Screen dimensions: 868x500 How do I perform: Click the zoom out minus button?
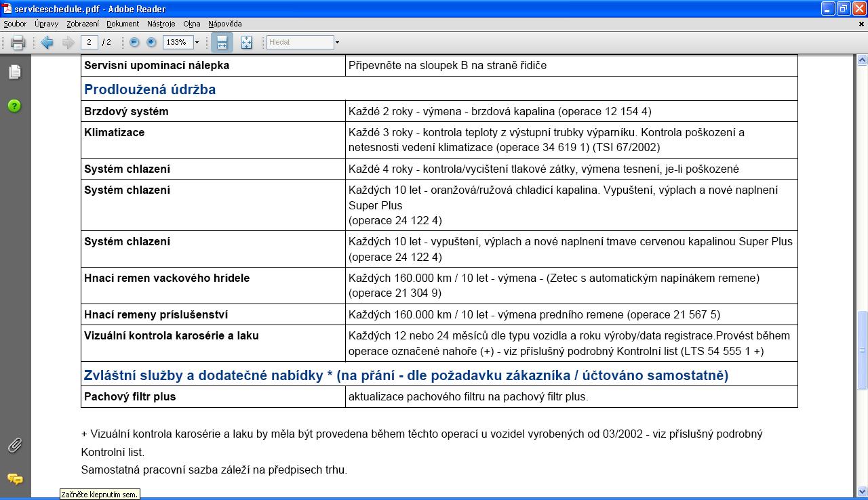[134, 42]
